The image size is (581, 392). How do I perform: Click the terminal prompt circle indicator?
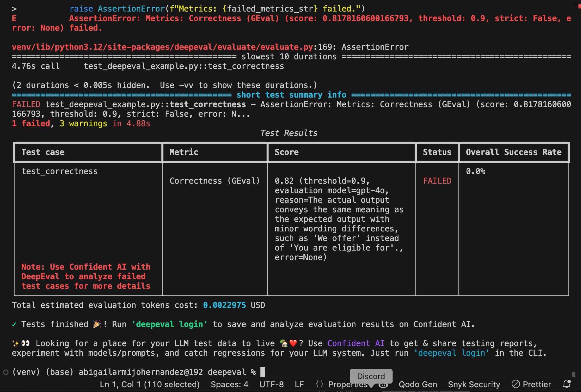pos(6,372)
